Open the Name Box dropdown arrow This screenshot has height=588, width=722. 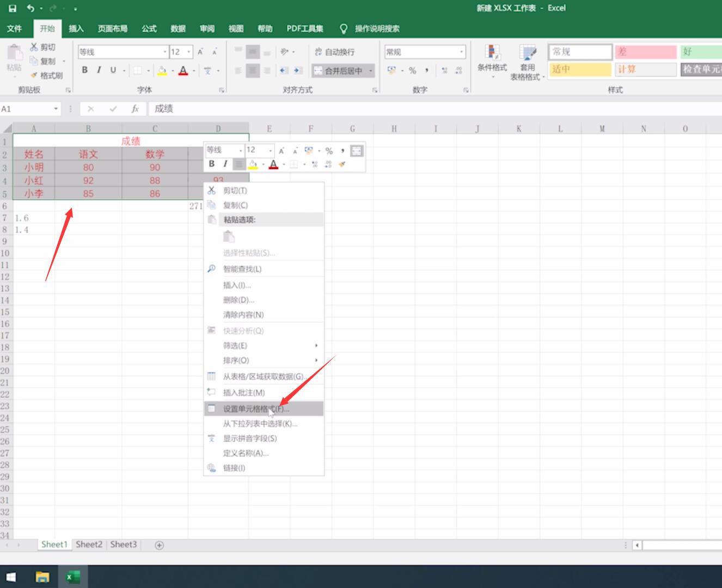56,109
